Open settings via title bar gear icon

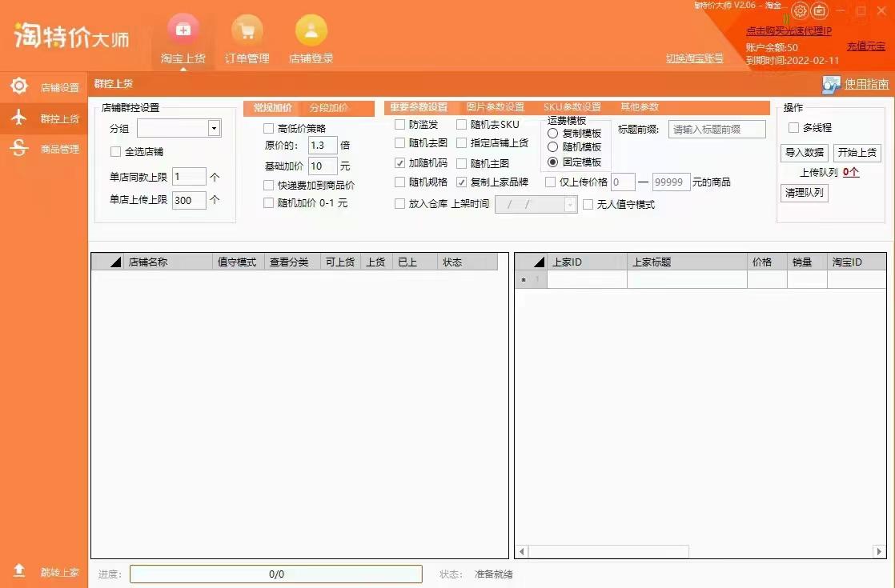801,10
